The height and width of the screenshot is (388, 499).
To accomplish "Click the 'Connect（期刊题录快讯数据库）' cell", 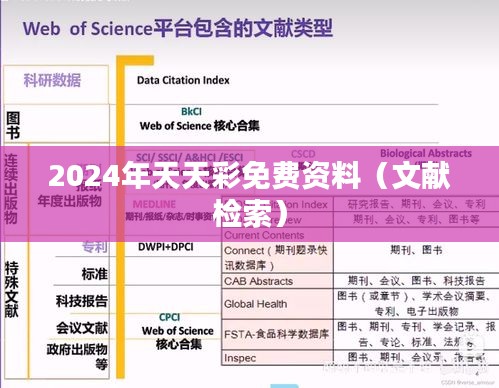I will click(x=277, y=258).
